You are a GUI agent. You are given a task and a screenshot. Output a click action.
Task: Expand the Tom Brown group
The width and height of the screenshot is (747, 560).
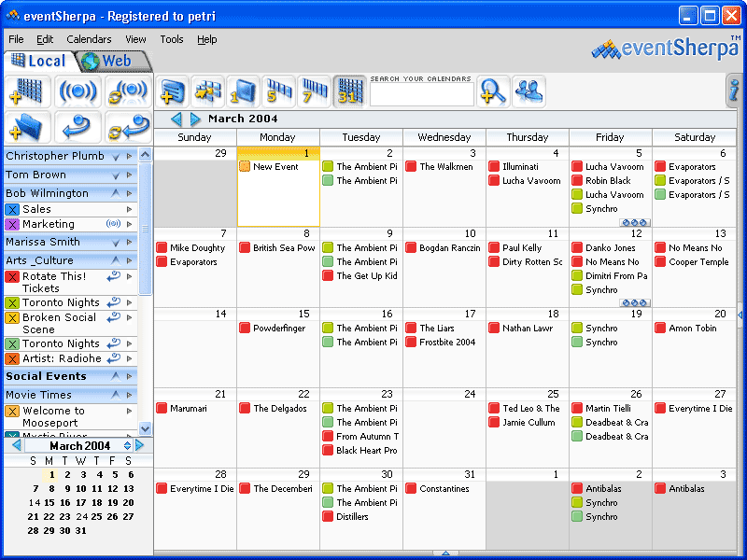[116, 175]
